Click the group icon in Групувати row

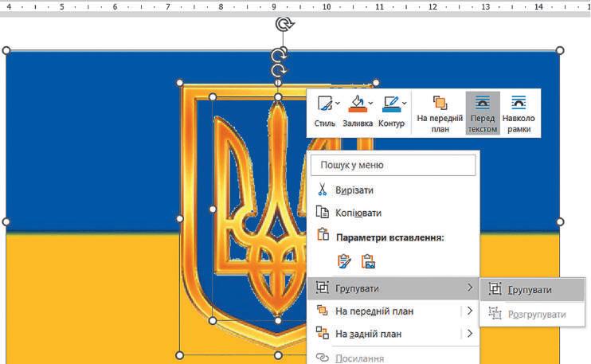(x=323, y=288)
